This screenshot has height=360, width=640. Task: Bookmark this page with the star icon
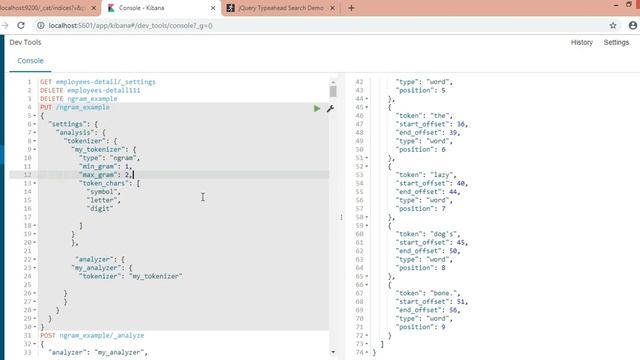point(613,25)
